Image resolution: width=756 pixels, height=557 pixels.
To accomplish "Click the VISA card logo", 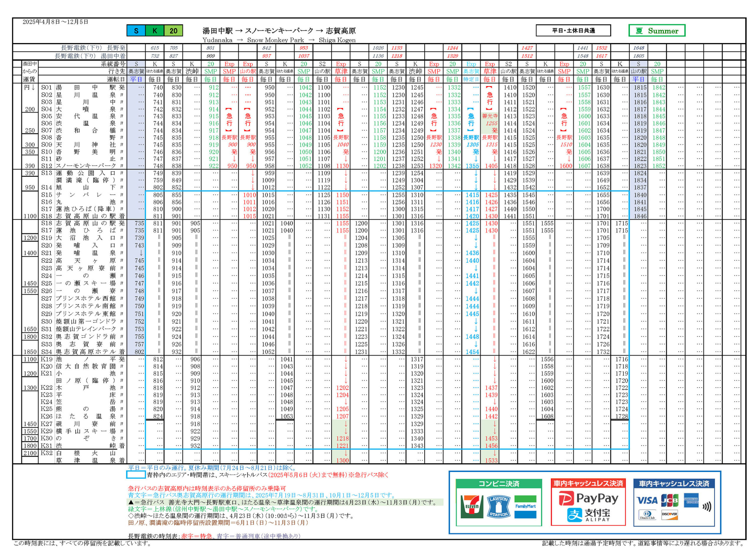I will 647,500.
